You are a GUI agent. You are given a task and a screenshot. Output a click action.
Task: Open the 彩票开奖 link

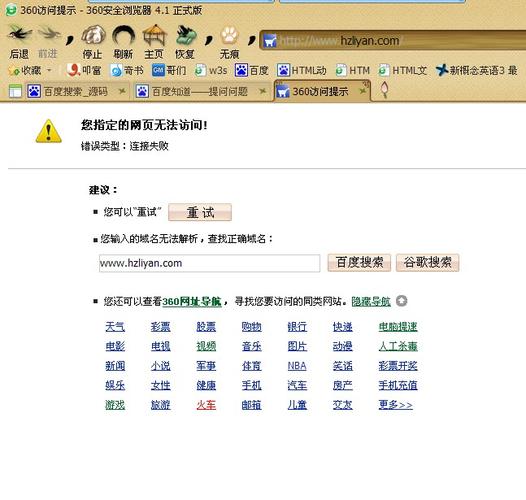click(x=398, y=366)
